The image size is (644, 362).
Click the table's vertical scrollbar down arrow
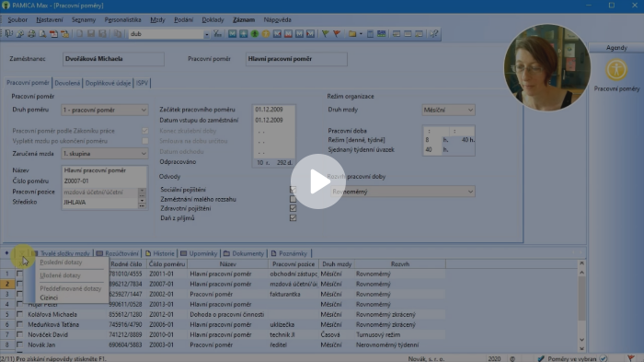coord(581,340)
